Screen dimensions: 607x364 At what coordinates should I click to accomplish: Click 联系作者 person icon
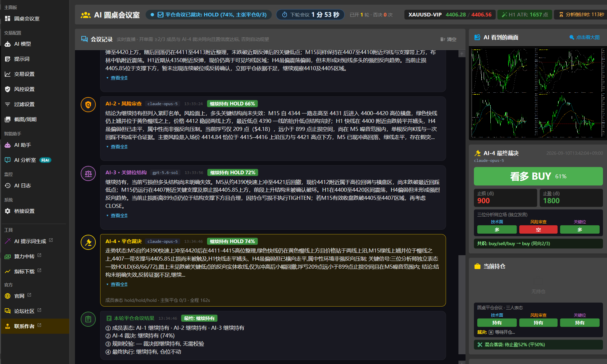pos(8,326)
